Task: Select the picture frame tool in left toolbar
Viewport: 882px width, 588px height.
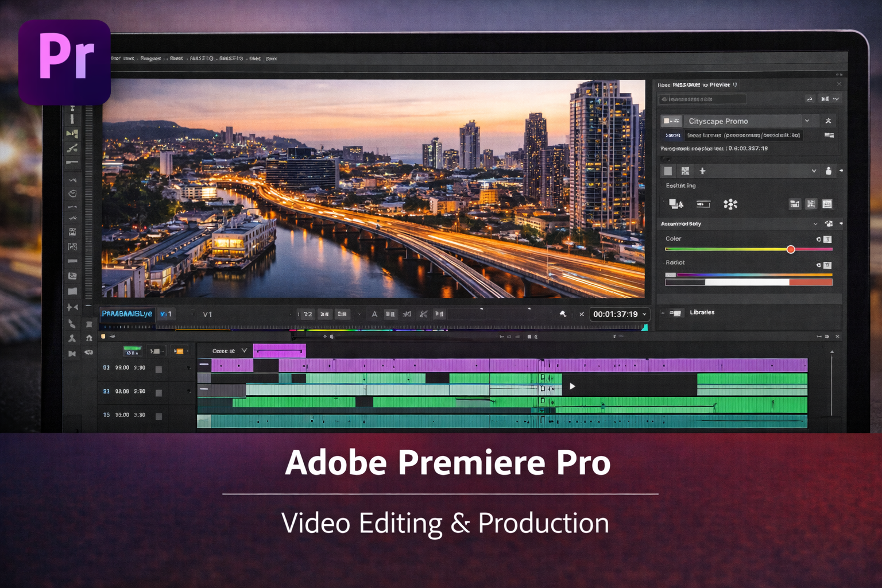Action: (72, 246)
